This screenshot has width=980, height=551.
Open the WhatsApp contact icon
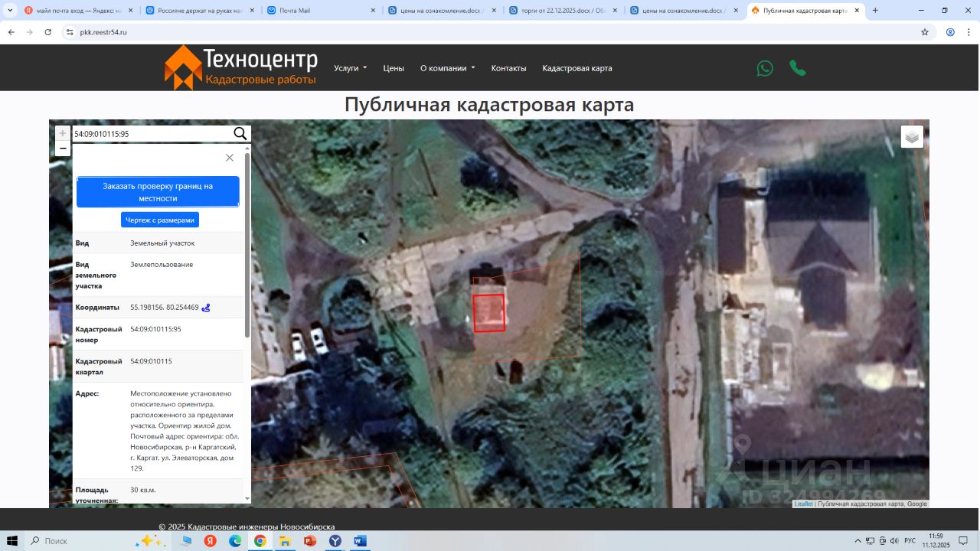click(x=765, y=68)
